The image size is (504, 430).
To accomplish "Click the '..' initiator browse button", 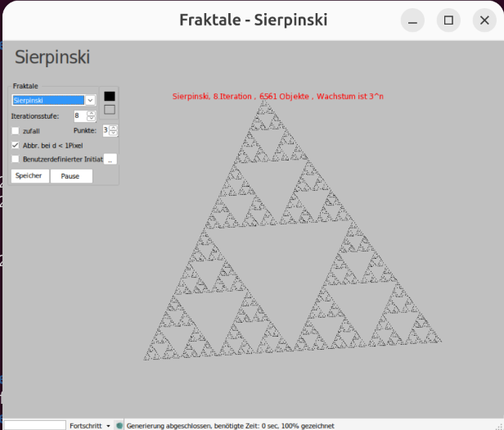I will point(111,159).
